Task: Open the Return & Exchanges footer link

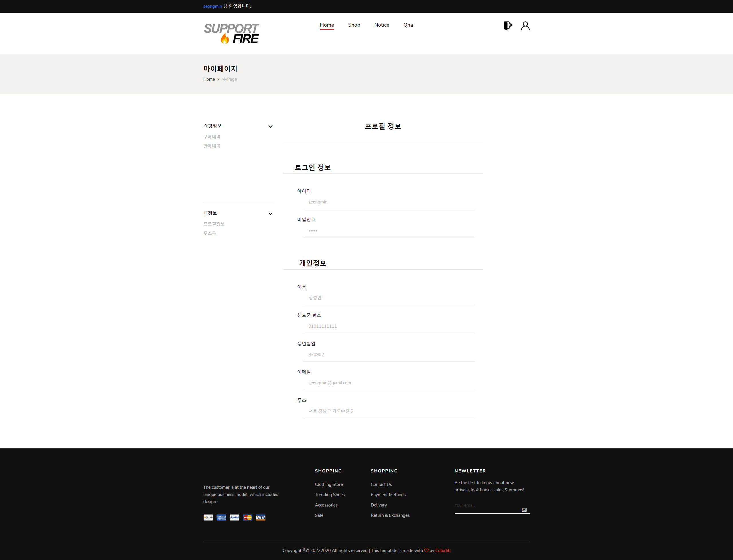Action: 390,515
